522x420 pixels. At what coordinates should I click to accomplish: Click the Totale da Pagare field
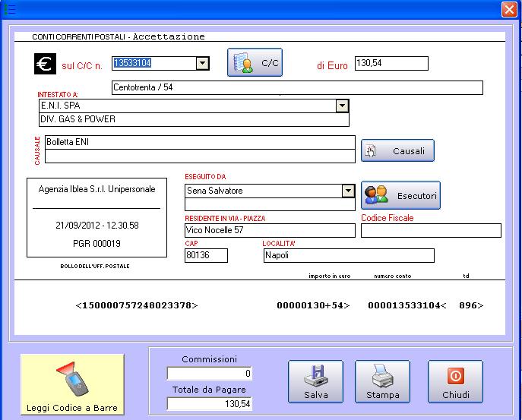[x=210, y=404]
